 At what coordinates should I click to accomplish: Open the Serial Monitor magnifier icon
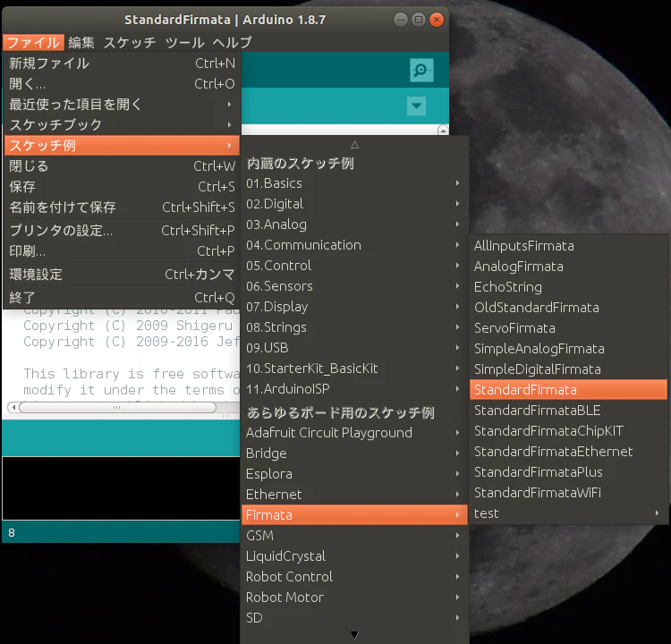421,70
